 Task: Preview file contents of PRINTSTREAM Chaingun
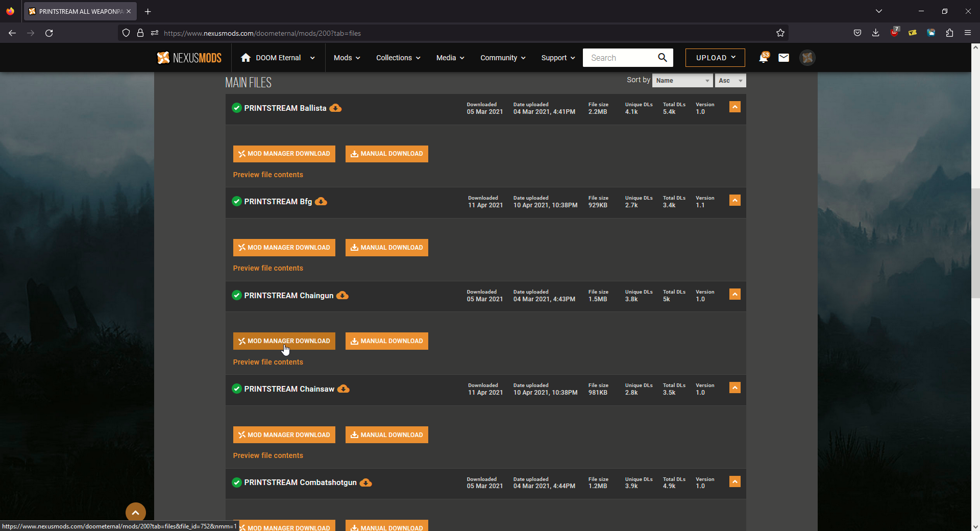click(x=268, y=362)
